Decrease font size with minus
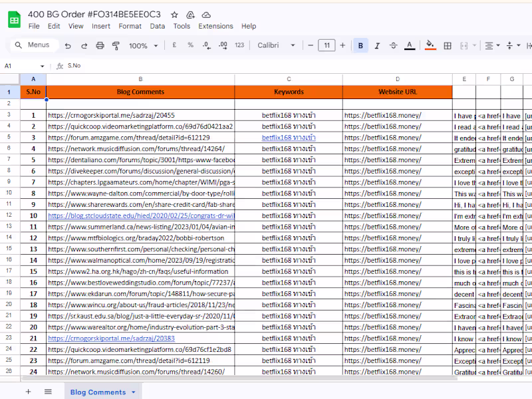532x399 pixels. [x=311, y=45]
